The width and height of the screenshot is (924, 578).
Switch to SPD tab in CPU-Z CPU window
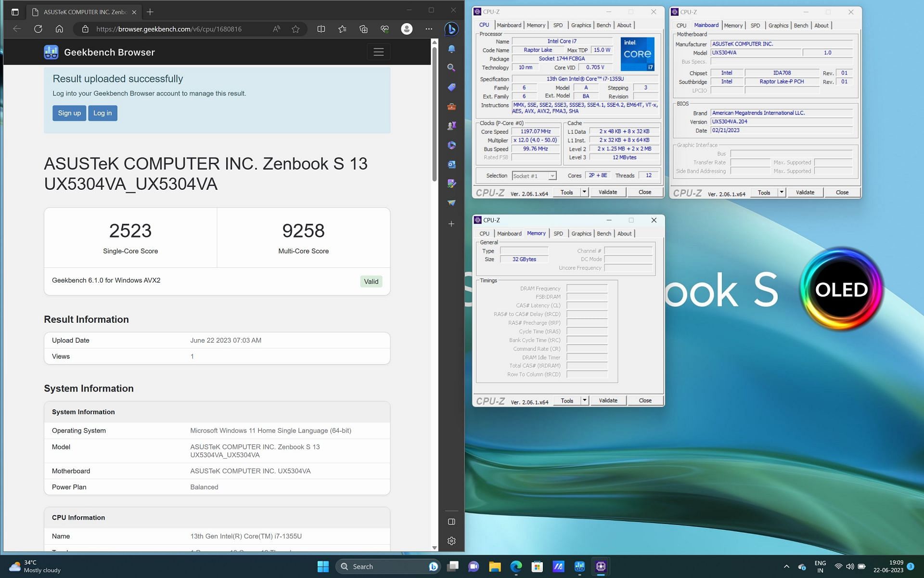coord(558,25)
